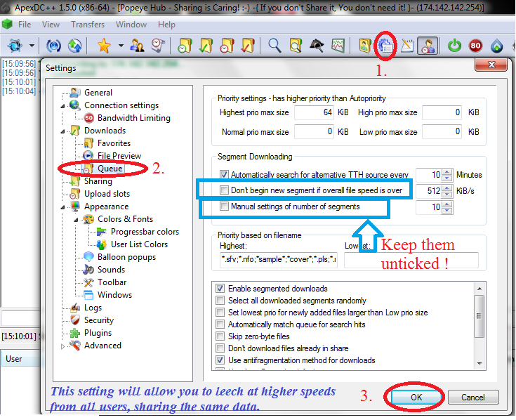Image resolution: width=516 pixels, height=420 pixels.
Task: Select General in settings tree
Action: [98, 93]
